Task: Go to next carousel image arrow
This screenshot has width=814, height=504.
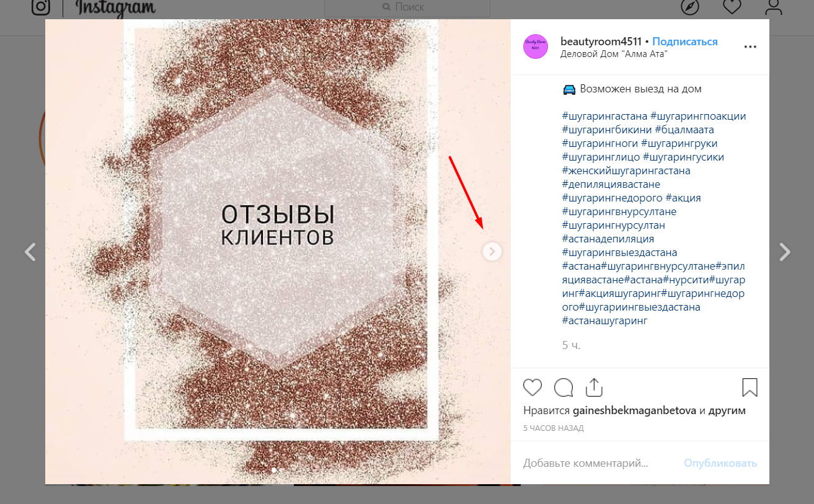Action: pos(492,251)
